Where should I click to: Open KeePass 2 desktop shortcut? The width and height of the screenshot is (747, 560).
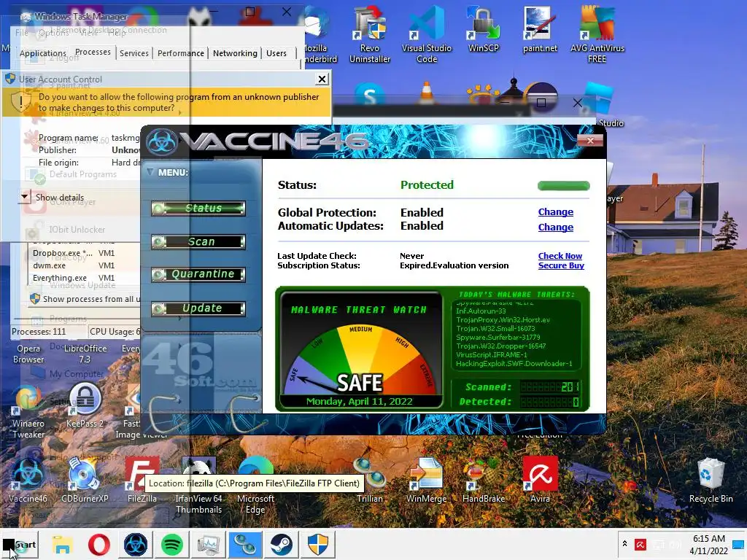(85, 404)
